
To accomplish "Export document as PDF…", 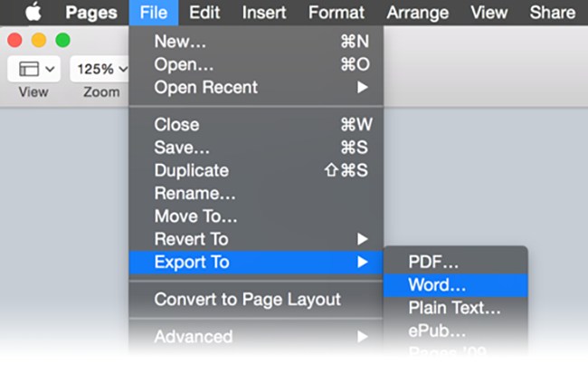I will [x=456, y=262].
